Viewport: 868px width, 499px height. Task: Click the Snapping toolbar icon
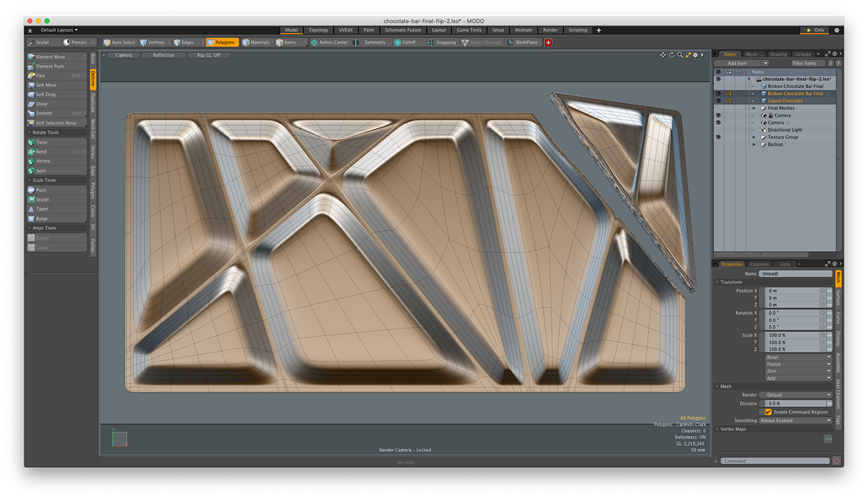431,43
